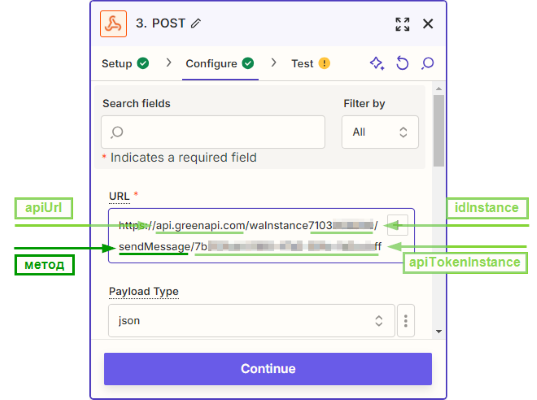Click the refresh fields icon
The image size is (537, 400).
pyautogui.click(x=402, y=63)
